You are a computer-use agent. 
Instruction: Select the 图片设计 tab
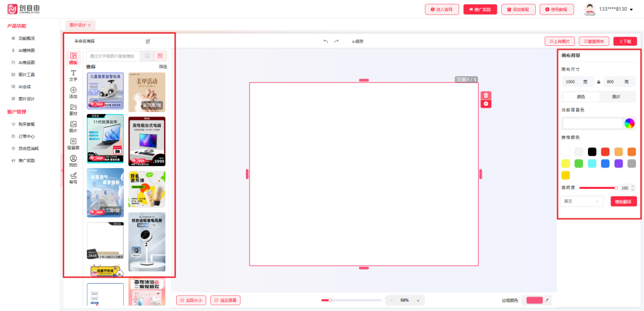tap(77, 25)
